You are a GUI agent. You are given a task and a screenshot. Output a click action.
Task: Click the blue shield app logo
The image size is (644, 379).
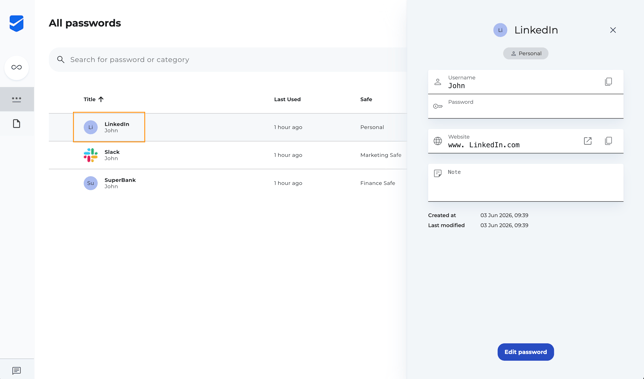pos(16,23)
